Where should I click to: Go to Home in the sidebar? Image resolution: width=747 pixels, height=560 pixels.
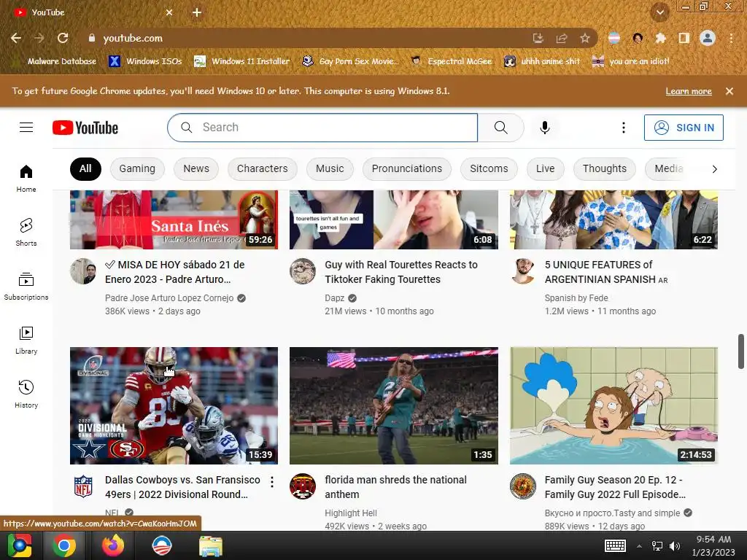(26, 179)
